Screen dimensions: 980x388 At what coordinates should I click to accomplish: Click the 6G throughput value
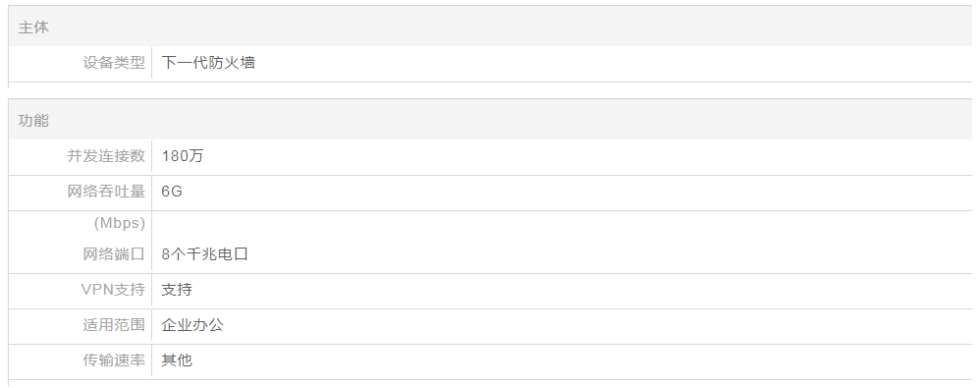click(172, 192)
